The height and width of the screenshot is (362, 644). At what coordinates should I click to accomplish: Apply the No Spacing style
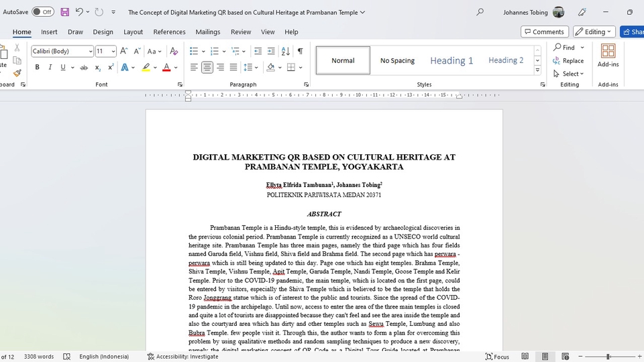point(397,60)
